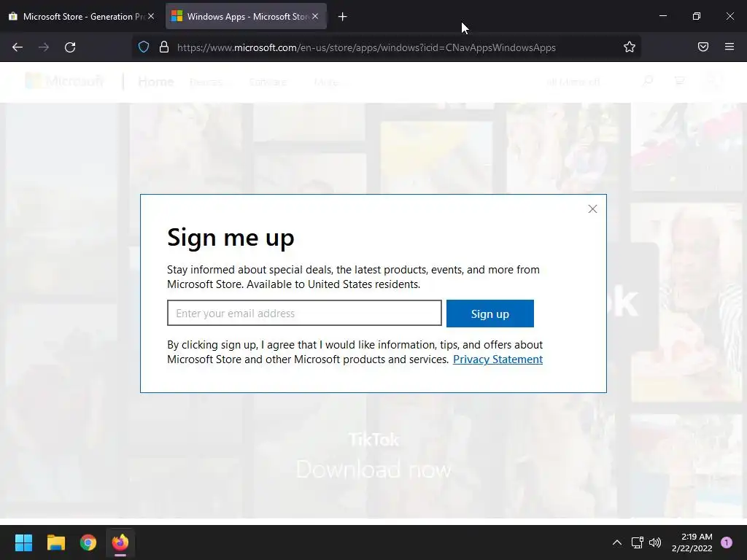Show hidden system tray icons
Viewport: 747px width, 560px height.
(x=616, y=542)
